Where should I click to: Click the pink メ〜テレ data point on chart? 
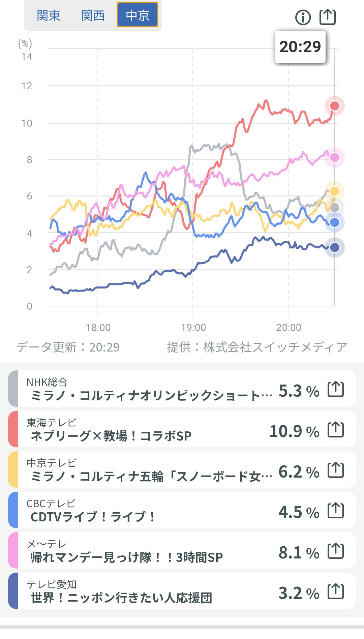click(334, 157)
